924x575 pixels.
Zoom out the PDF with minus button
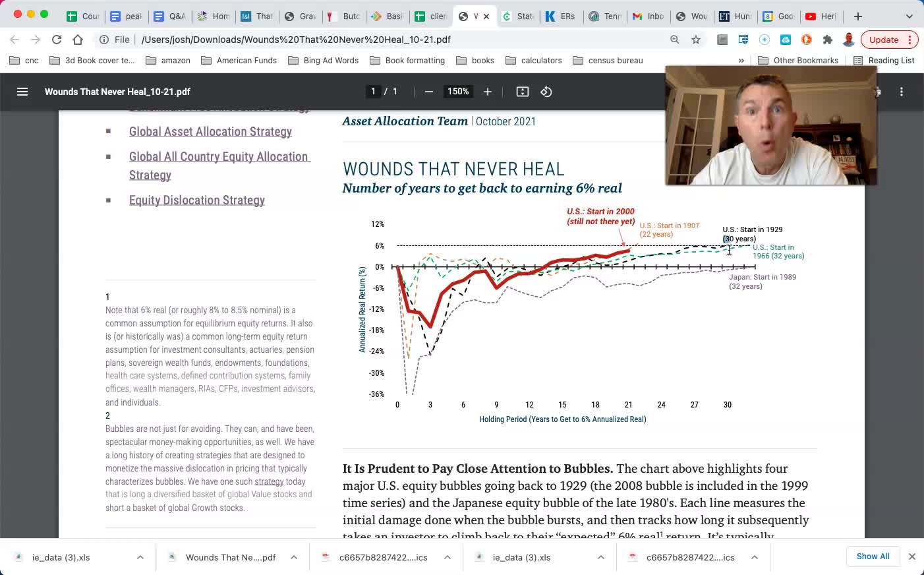click(429, 92)
